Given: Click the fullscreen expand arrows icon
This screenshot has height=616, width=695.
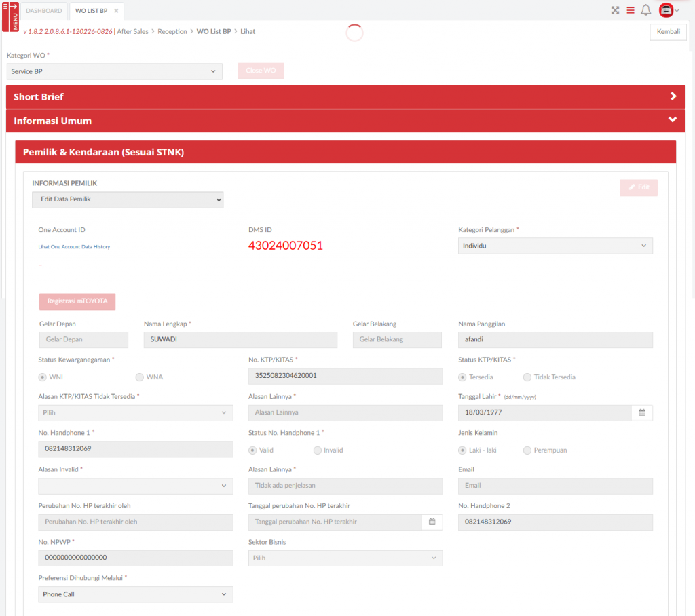Looking at the screenshot, I should (615, 10).
